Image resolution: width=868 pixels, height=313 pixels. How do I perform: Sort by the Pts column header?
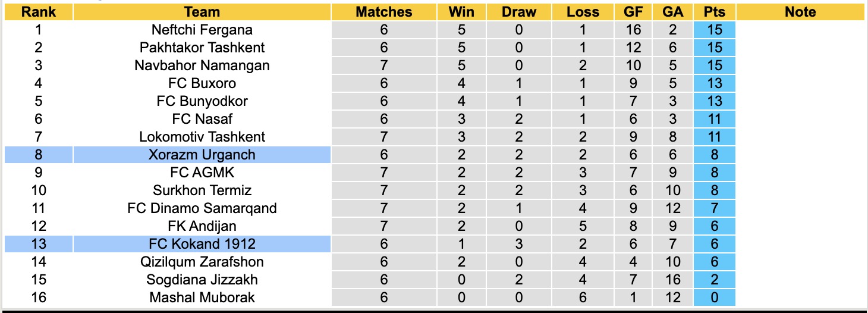[x=714, y=12]
